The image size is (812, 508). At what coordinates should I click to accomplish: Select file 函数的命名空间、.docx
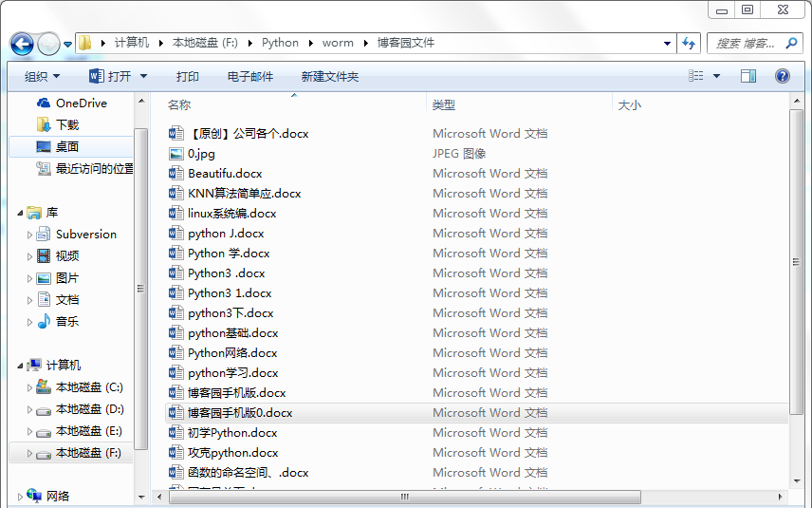[x=248, y=473]
